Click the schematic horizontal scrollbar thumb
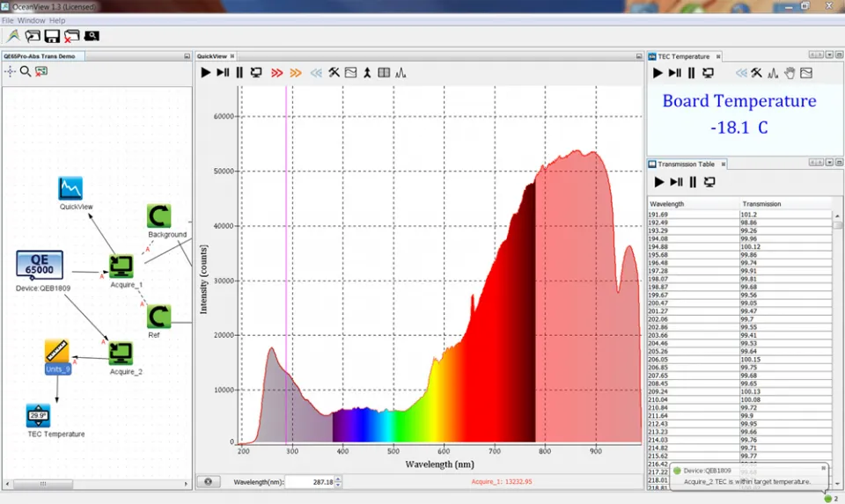 [x=43, y=484]
